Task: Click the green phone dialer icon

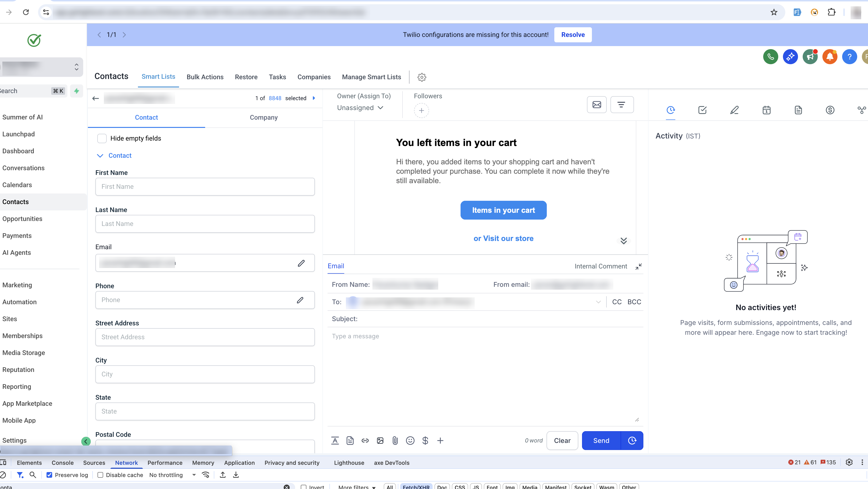Action: pyautogui.click(x=770, y=57)
